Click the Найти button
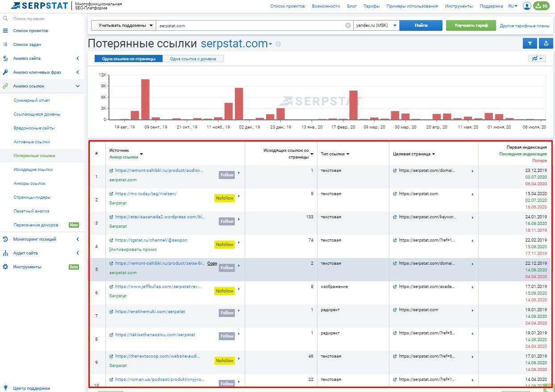Image resolution: width=555 pixels, height=392 pixels. (421, 25)
